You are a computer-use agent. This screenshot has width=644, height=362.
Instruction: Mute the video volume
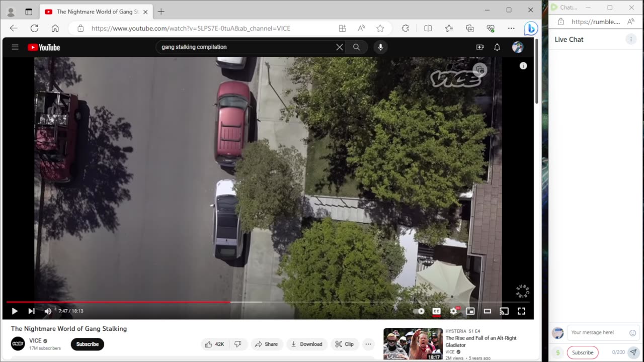tap(48, 311)
